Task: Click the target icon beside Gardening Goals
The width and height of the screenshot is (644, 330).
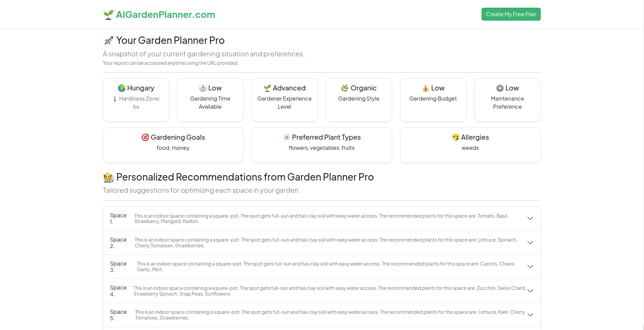Action: click(145, 137)
